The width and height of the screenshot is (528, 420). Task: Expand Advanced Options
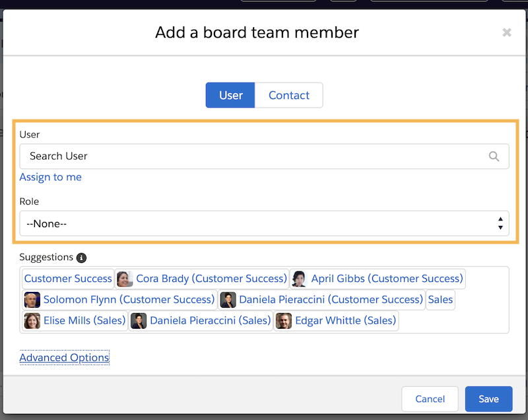[64, 357]
